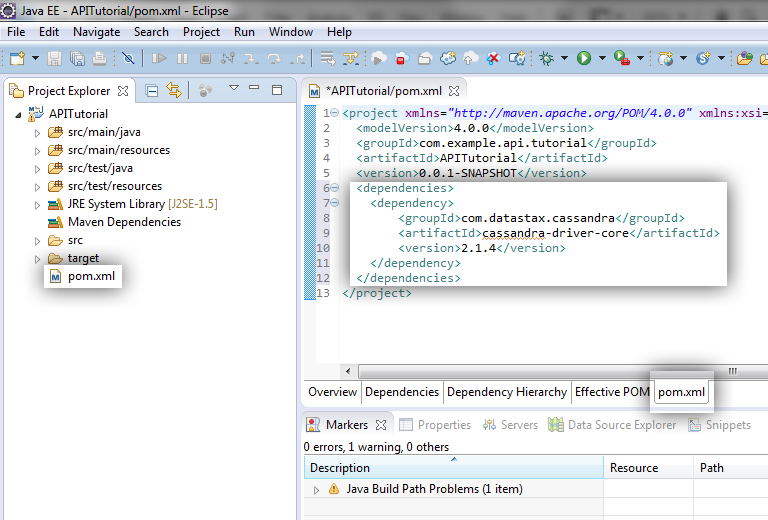Click the Terminate debug icon
The image size is (768, 520).
205,58
